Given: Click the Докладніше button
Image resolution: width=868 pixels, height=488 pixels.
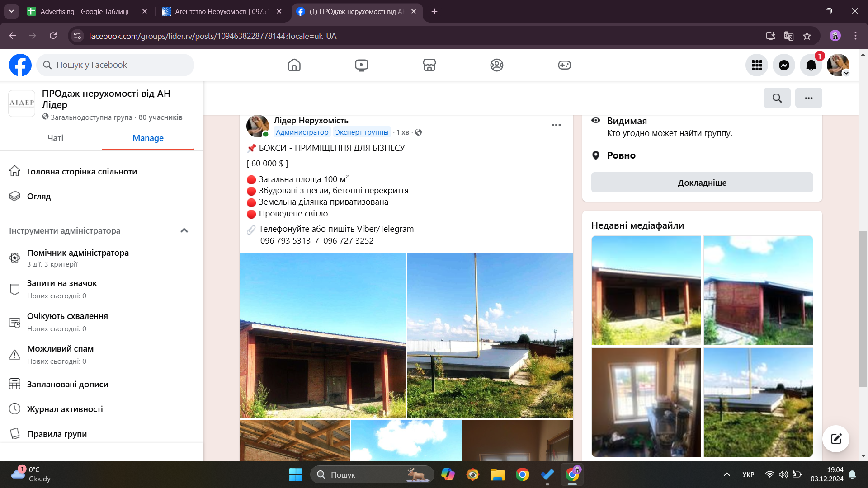Looking at the screenshot, I should pyautogui.click(x=702, y=183).
